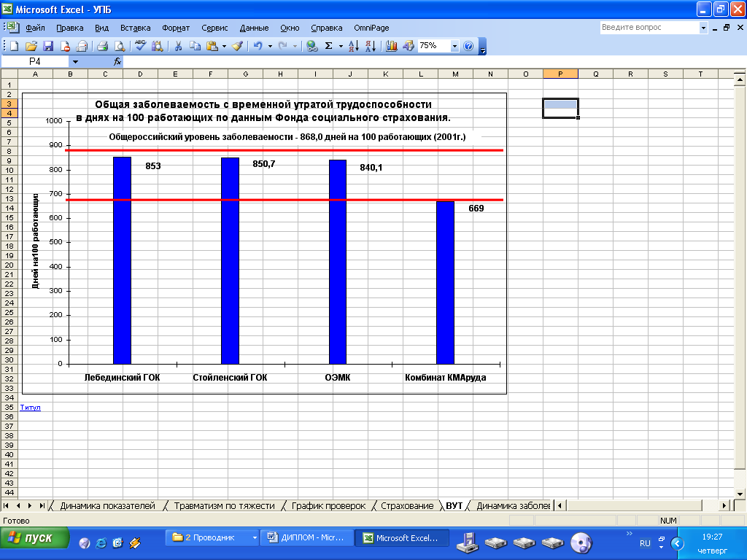Switch to the Страхование sheet tab
This screenshot has height=560, width=747.
pos(407,505)
